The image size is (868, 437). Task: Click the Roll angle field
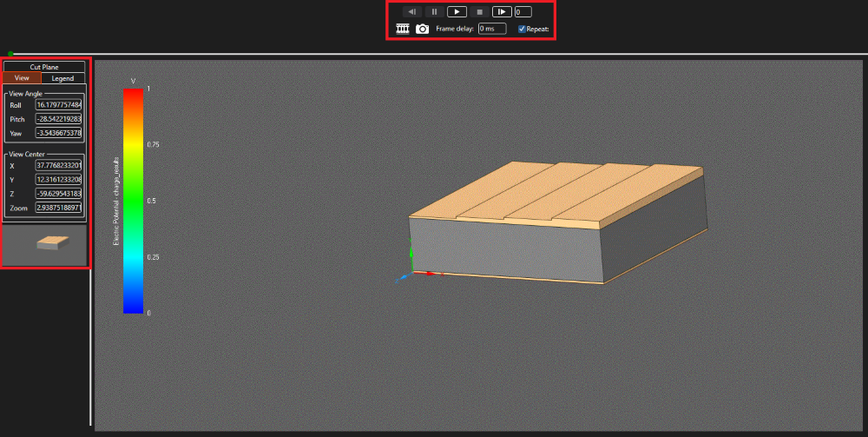[x=59, y=105]
